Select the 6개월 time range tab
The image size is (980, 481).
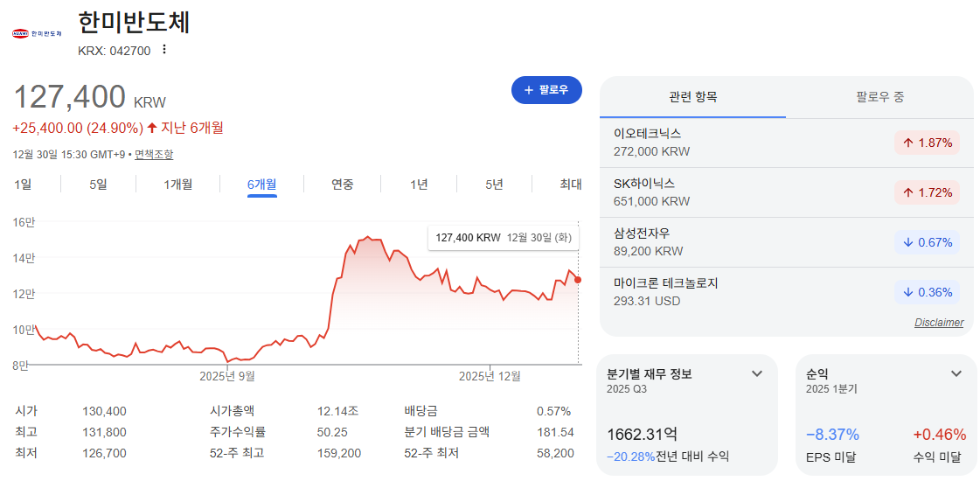click(x=262, y=184)
